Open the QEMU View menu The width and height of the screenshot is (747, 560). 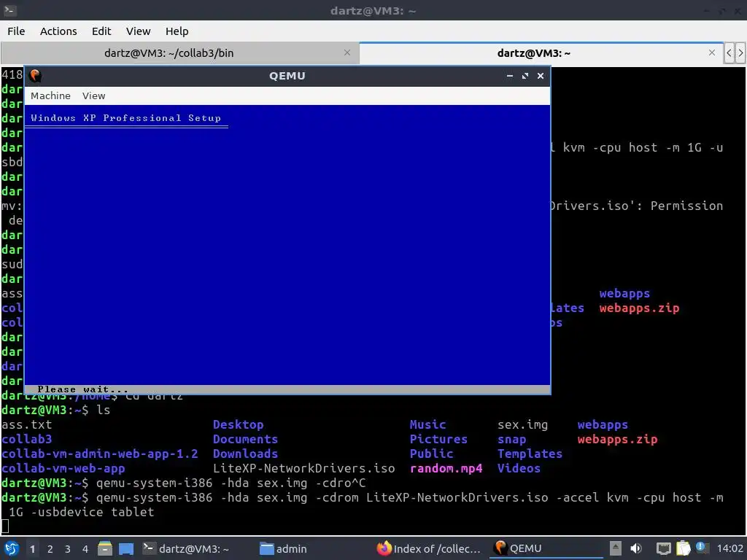94,96
